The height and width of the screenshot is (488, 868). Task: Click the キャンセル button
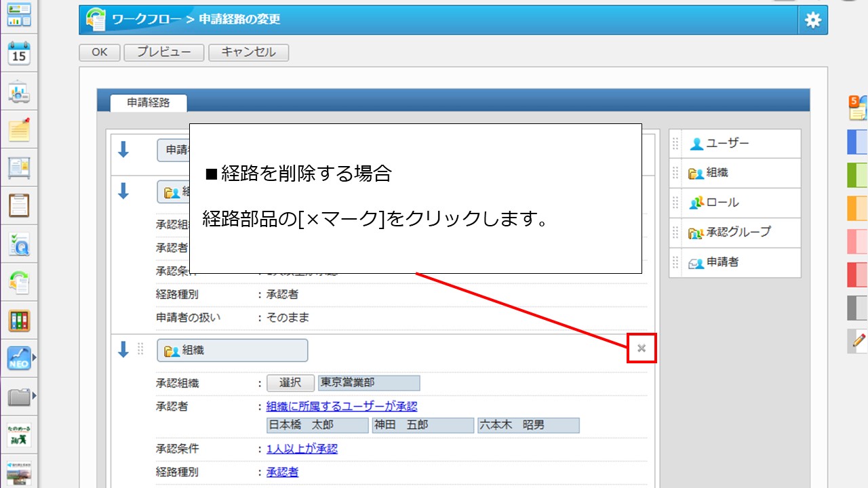[249, 52]
